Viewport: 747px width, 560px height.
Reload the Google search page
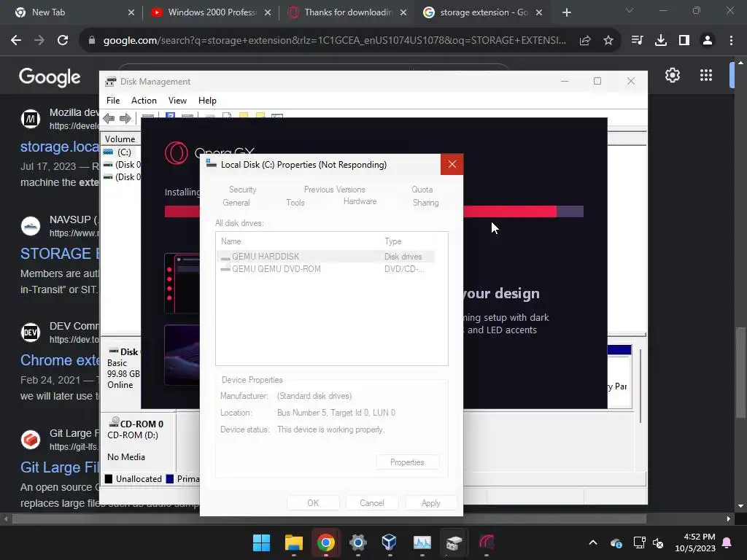63,41
